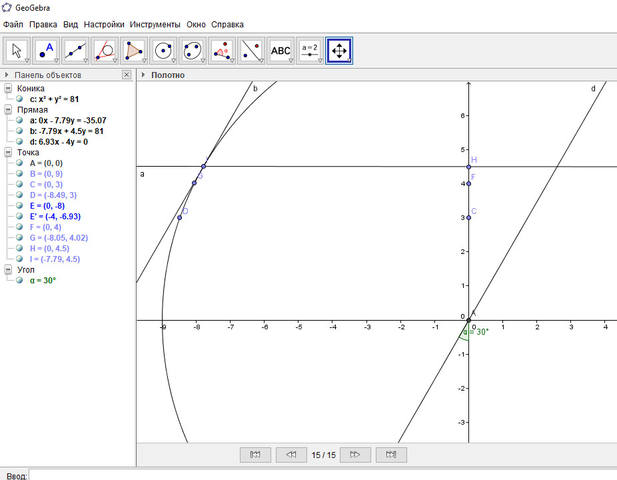Click the 15 / 15 step counter
Viewport: 617px width, 480px height.
pos(323,455)
